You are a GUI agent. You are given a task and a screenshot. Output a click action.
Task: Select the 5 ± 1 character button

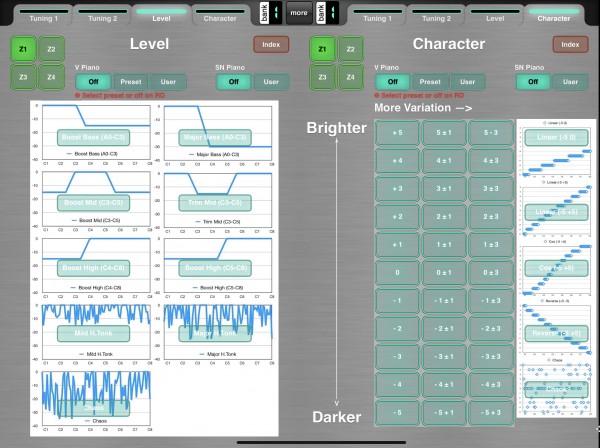(444, 133)
